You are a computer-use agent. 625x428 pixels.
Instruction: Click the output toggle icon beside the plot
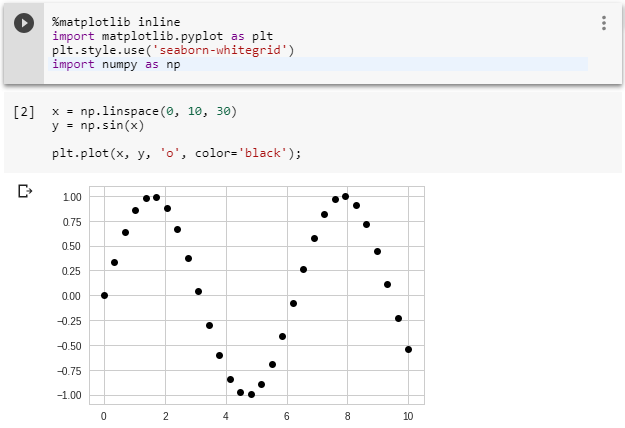click(x=25, y=191)
